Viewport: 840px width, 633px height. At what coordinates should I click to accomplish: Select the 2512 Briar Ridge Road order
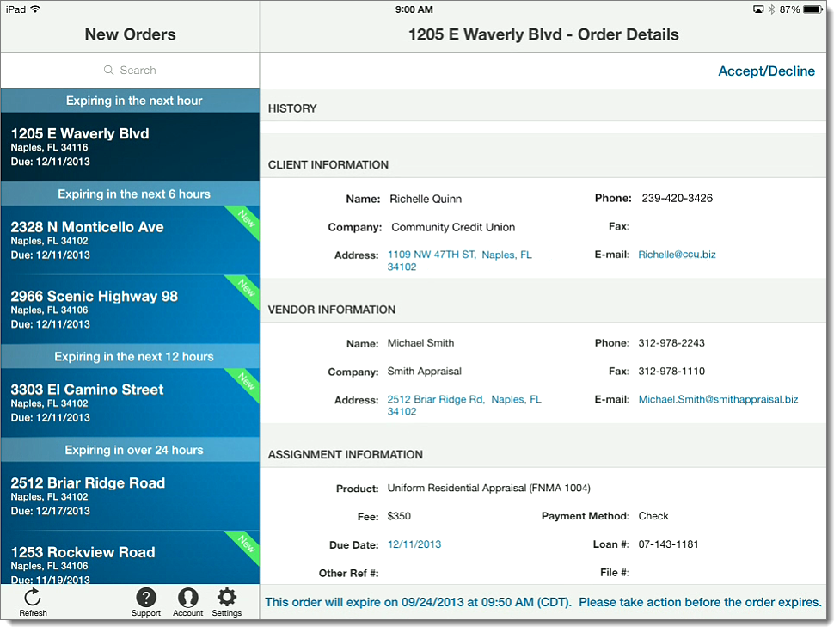pos(130,496)
